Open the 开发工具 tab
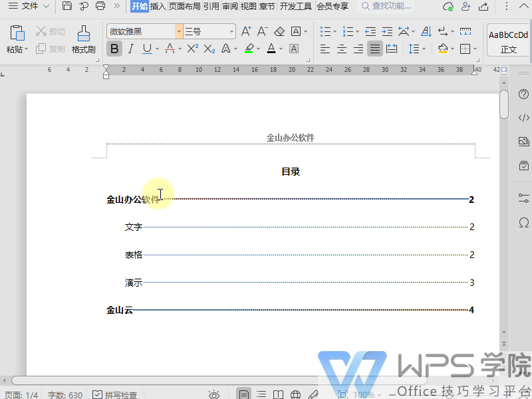Viewport: 532px width, 399px height. (295, 6)
